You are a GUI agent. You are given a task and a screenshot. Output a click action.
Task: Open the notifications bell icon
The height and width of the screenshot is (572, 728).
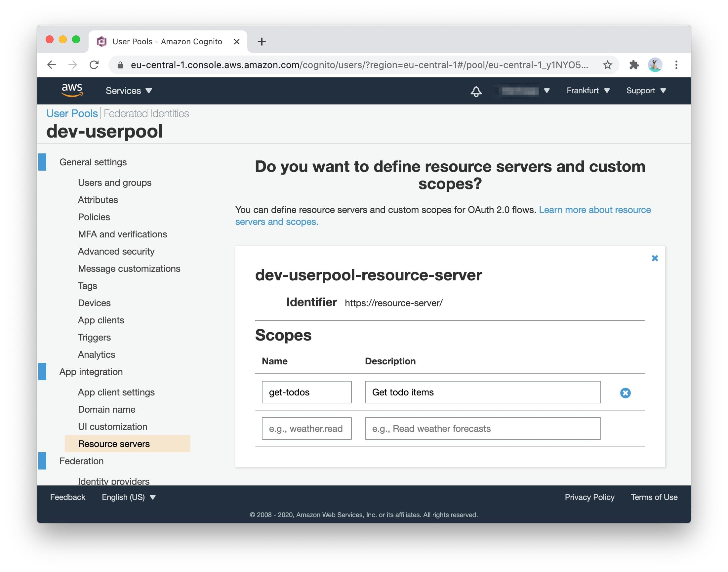click(476, 91)
